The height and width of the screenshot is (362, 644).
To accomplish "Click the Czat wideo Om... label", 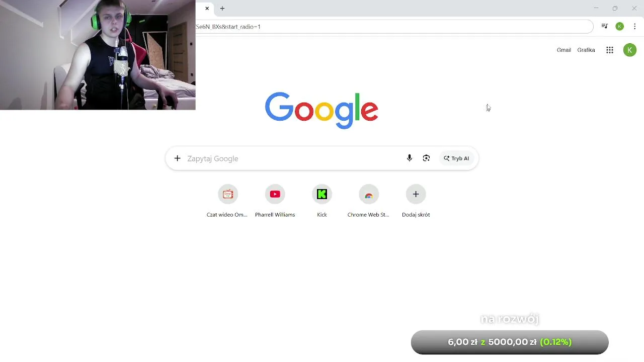I will pos(227,215).
